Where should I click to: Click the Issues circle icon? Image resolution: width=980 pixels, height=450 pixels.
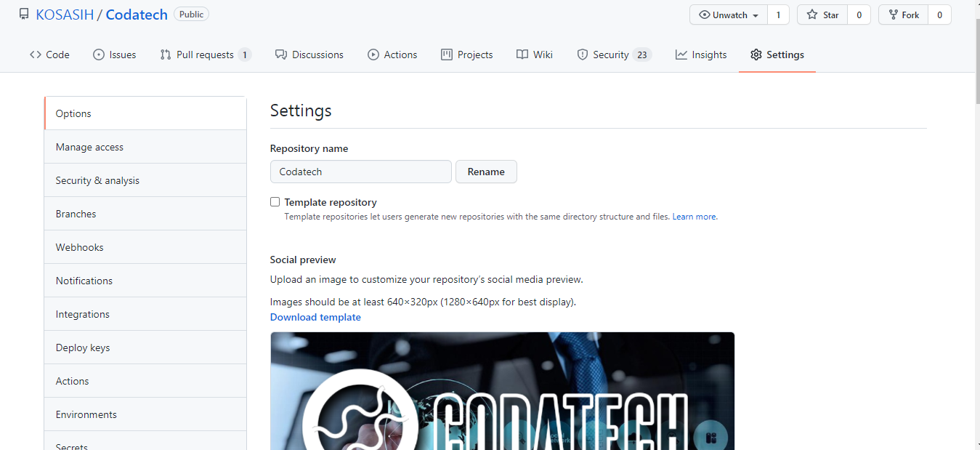click(99, 55)
